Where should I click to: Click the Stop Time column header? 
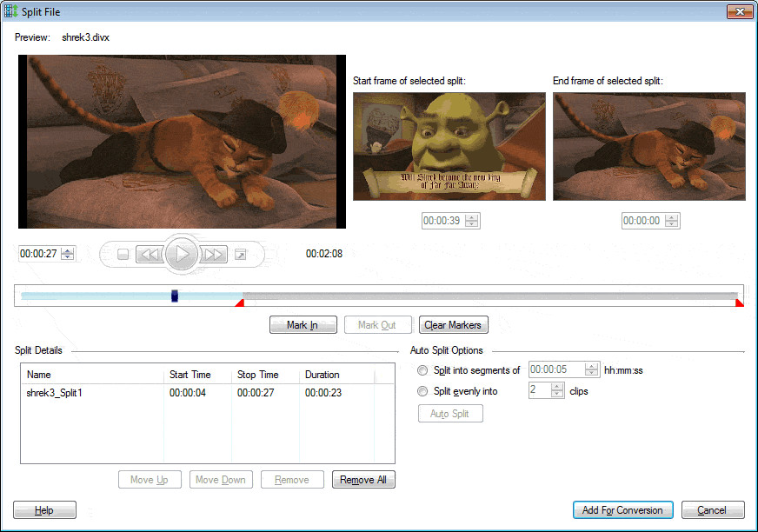pos(265,375)
